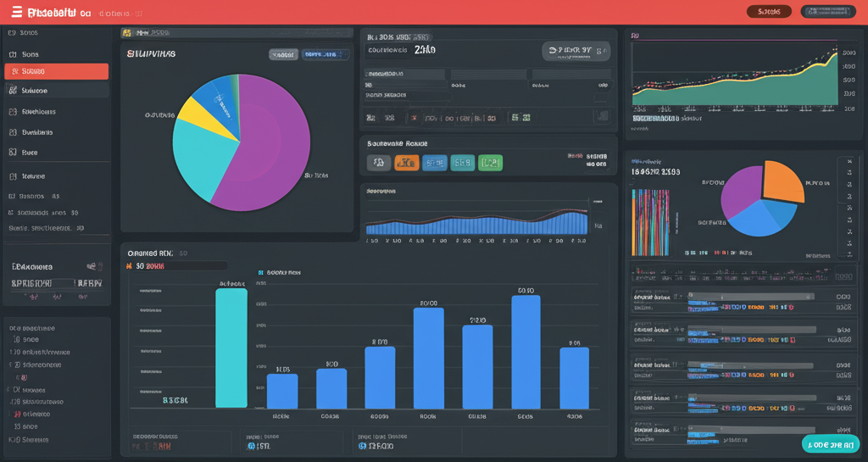Image resolution: width=868 pixels, height=462 pixels.
Task: Click the icon of the second sidebar item
Action: pyautogui.click(x=13, y=53)
